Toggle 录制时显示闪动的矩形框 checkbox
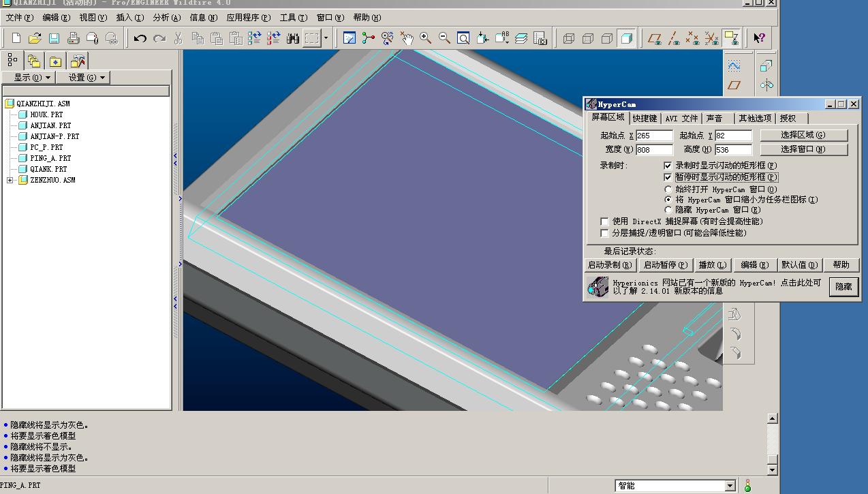The image size is (868, 494). point(668,166)
